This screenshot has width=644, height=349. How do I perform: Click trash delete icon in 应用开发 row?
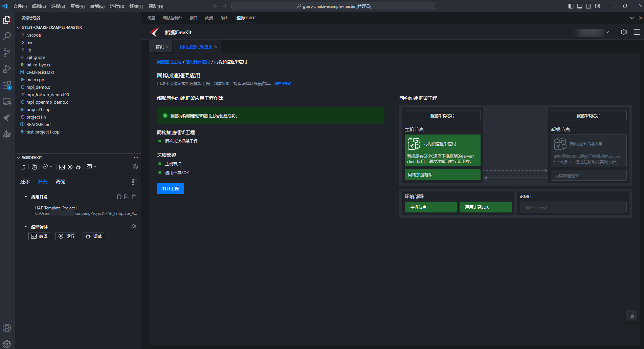point(134,197)
